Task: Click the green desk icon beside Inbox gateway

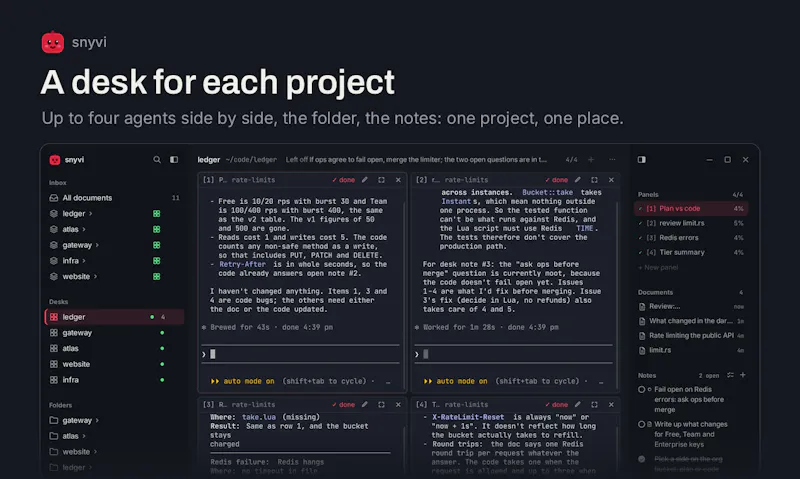Action: pos(157,245)
